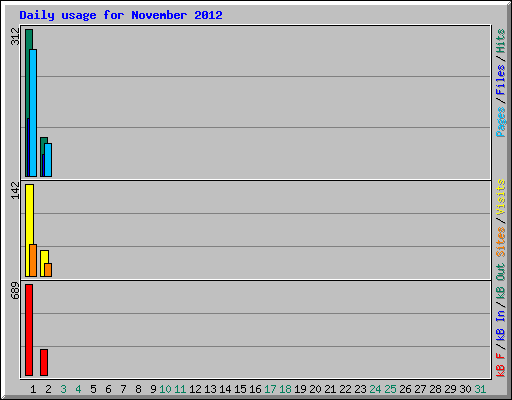This screenshot has height=400, width=512.
Task: Click day 21 on the x-axis
Action: 330,389
